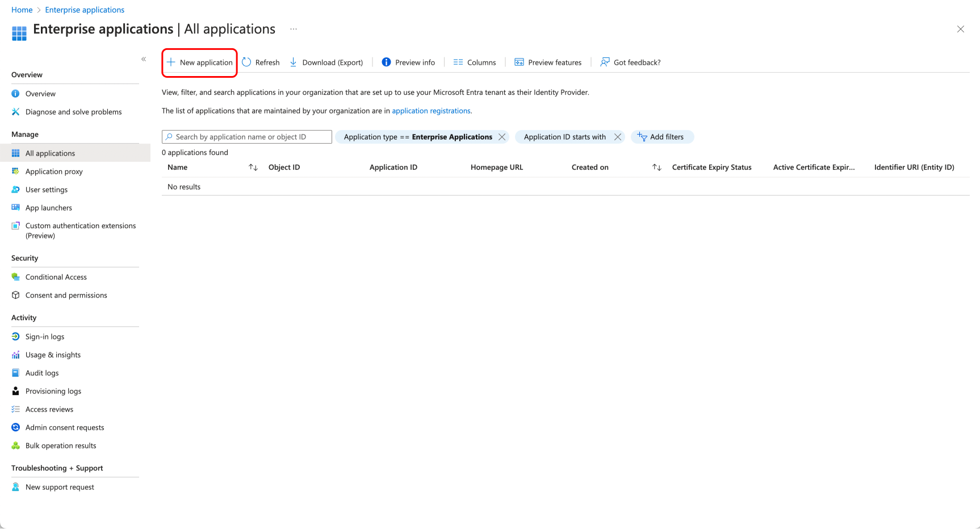This screenshot has width=980, height=529.
Task: Click the Preview info icon
Action: tap(386, 62)
